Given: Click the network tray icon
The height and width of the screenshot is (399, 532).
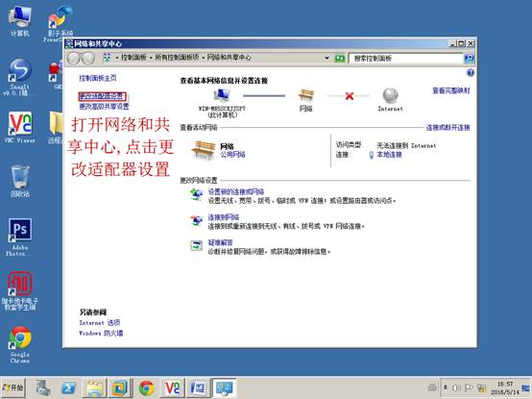Looking at the screenshot, I should tap(481, 387).
